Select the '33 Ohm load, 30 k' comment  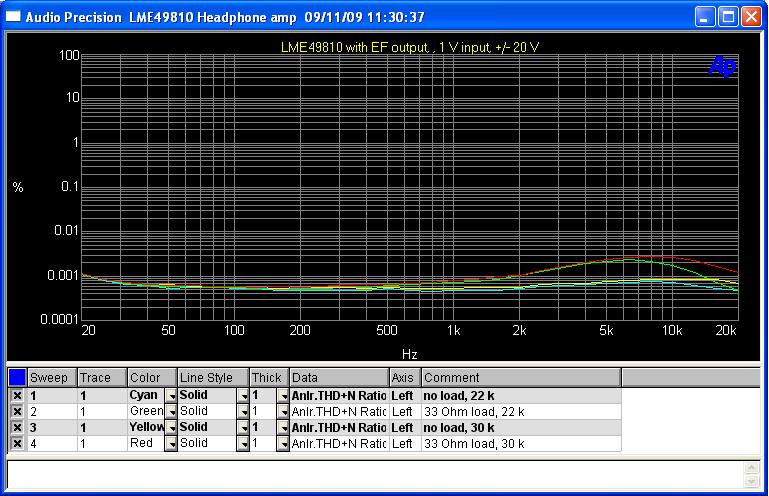(521, 444)
